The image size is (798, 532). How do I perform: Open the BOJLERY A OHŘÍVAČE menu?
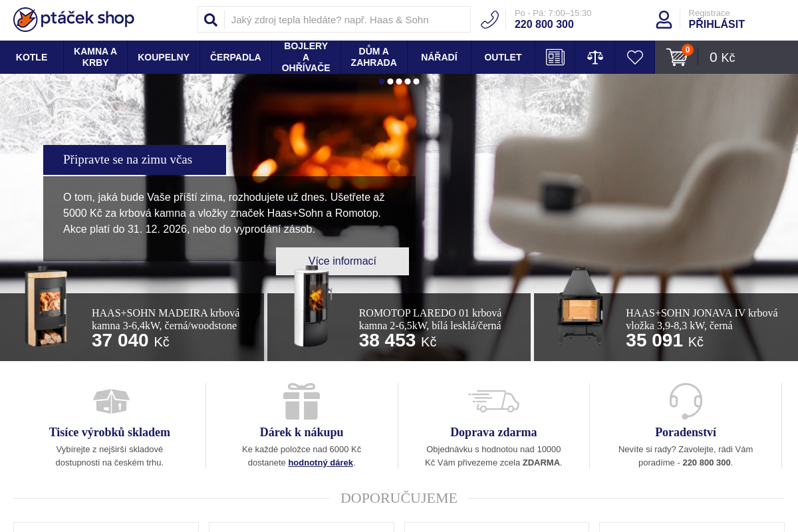click(x=306, y=57)
